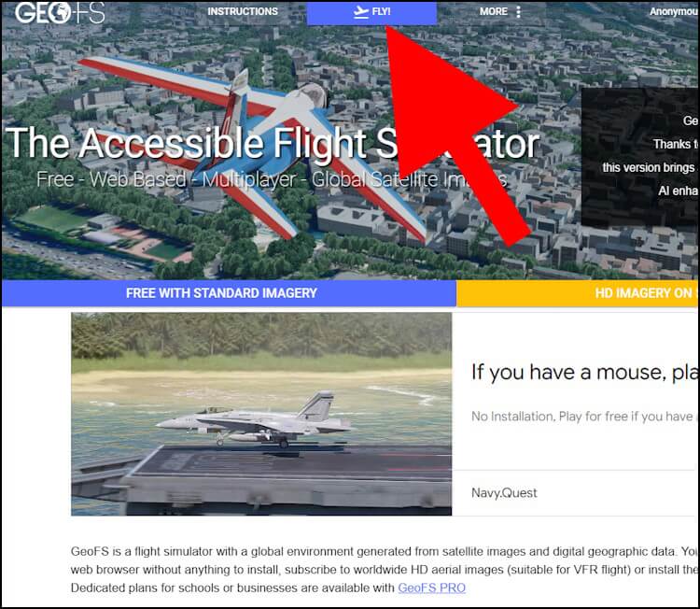Start flying with the FLY! button

tap(371, 12)
